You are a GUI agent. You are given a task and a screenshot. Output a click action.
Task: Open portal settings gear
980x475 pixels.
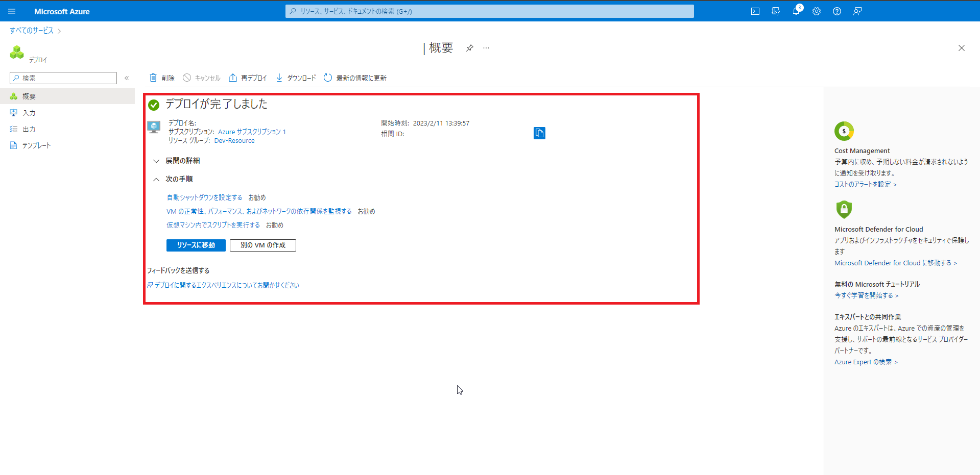click(x=817, y=11)
